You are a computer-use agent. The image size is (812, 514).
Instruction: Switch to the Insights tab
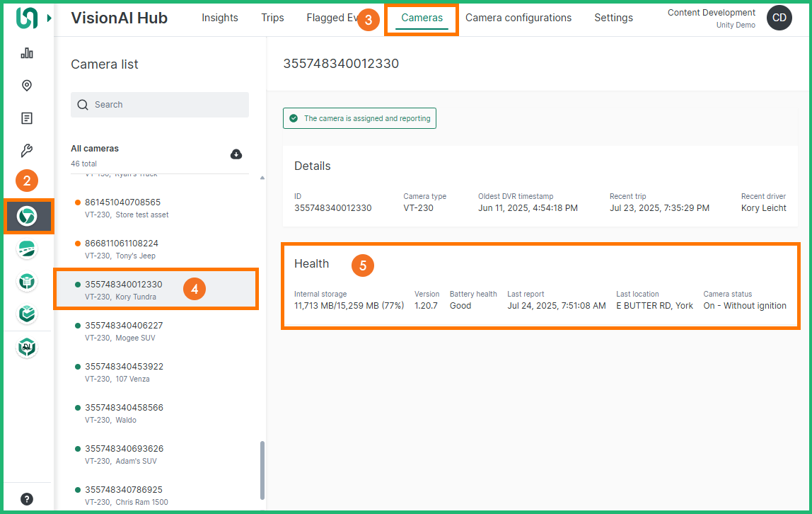coord(220,18)
